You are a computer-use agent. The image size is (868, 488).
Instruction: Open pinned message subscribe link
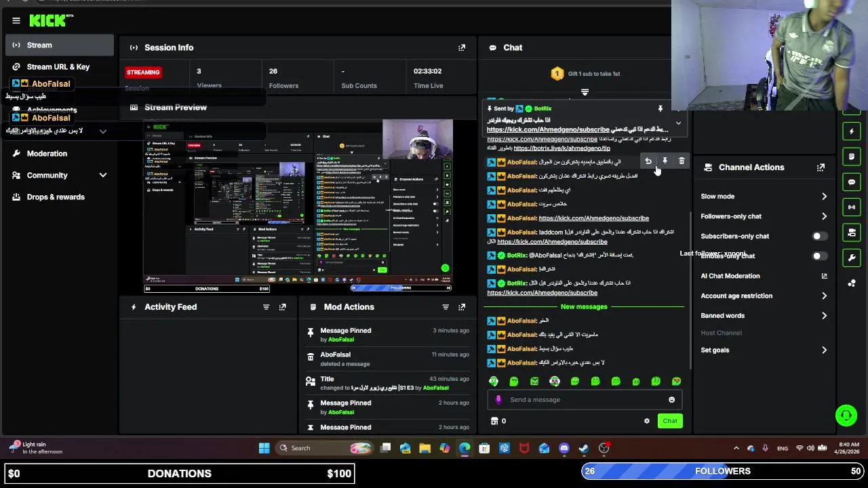pyautogui.click(x=548, y=129)
